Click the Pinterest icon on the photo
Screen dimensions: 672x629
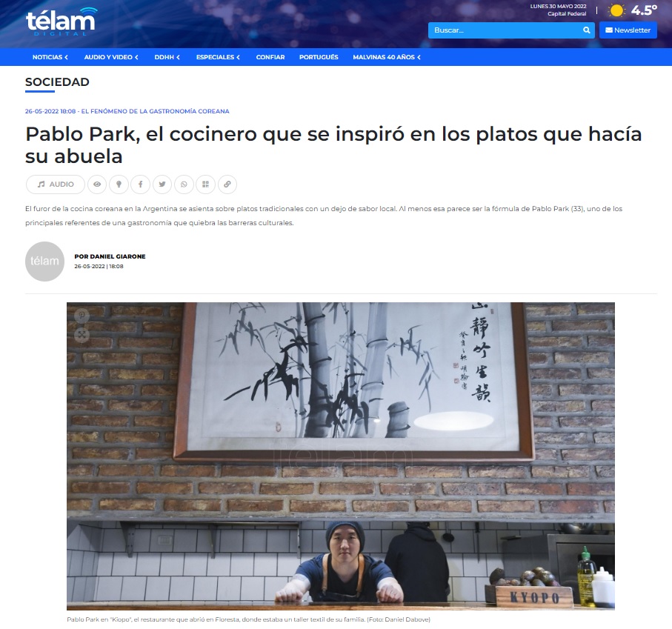point(81,316)
